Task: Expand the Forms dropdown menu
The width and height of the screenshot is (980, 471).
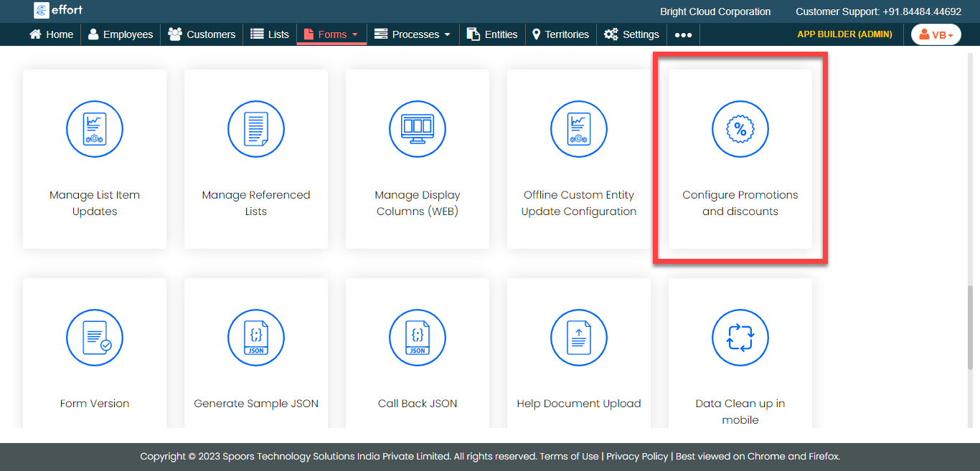Action: [x=331, y=34]
